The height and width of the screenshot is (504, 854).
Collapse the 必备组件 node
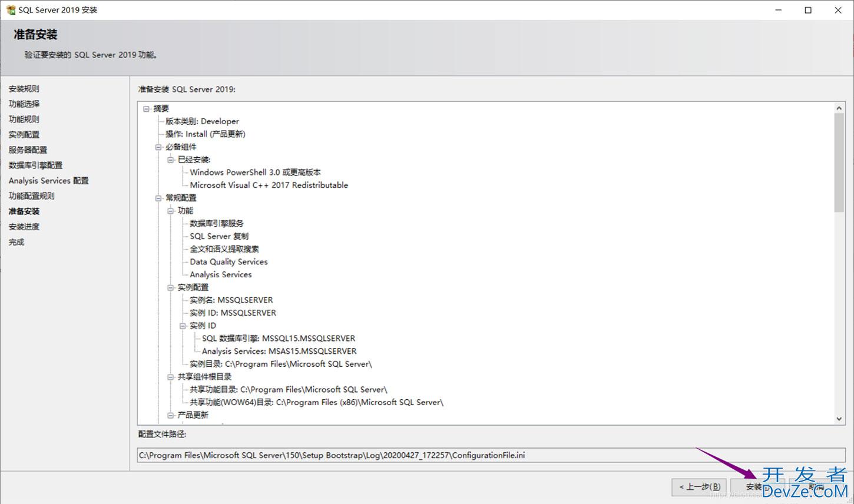coord(158,147)
